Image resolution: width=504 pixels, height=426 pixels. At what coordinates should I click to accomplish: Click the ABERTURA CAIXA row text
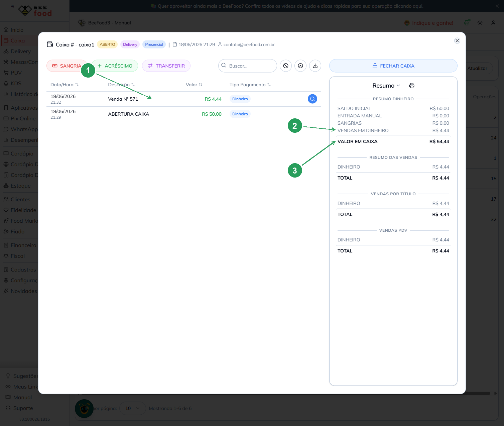pos(129,114)
